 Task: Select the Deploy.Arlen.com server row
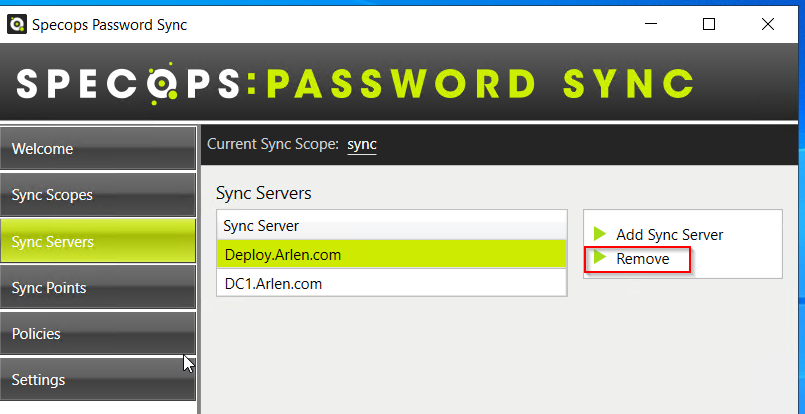[391, 254]
